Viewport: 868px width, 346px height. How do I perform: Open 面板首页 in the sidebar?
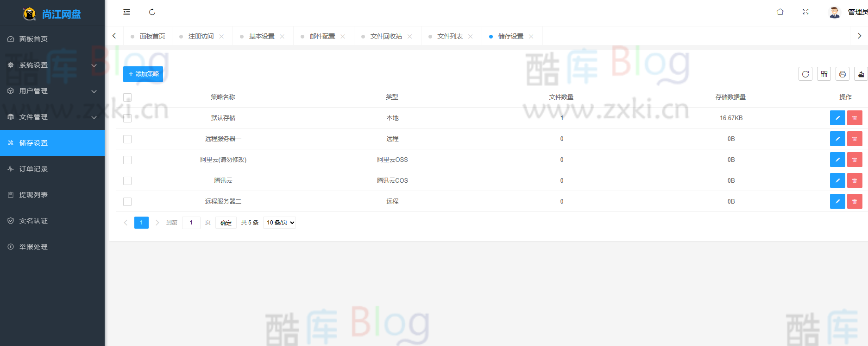coord(52,39)
